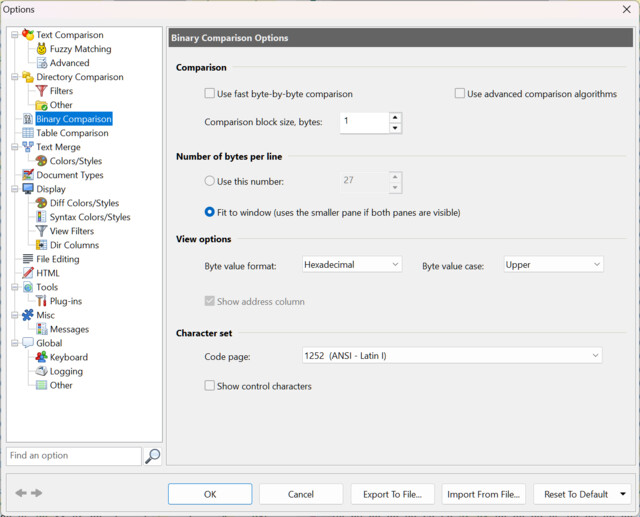
Task: Click the search magnifier icon
Action: [x=153, y=456]
